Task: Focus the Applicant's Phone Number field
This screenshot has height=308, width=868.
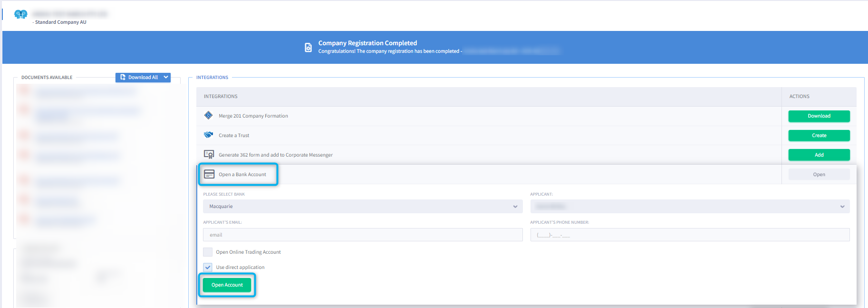Action: [689, 235]
